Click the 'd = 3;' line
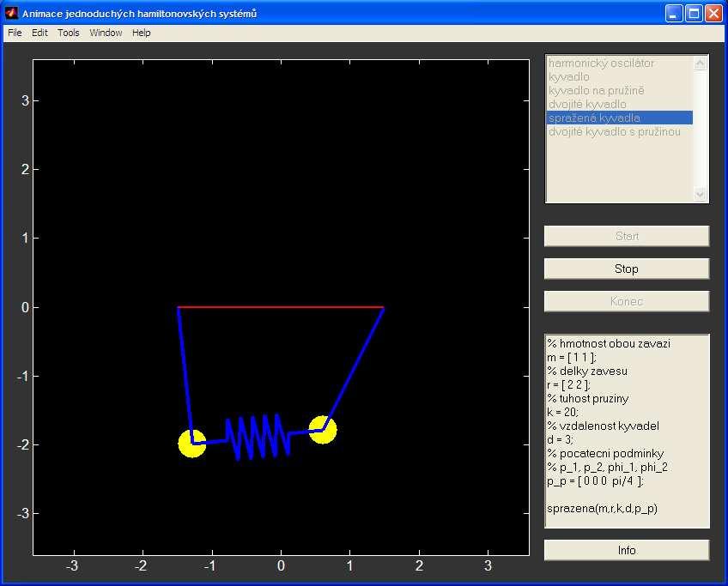The image size is (728, 586). coord(561,439)
